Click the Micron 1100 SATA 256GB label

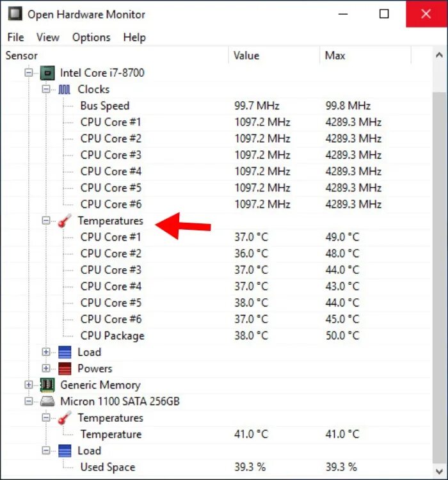tap(120, 401)
